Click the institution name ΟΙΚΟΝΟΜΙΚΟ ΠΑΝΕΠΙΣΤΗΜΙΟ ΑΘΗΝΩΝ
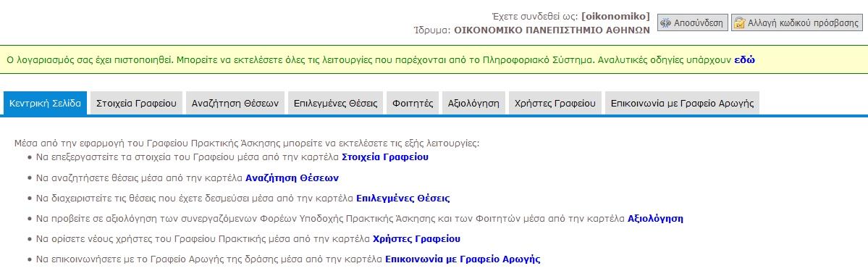Screen dimensions: 868x271 click(x=552, y=30)
